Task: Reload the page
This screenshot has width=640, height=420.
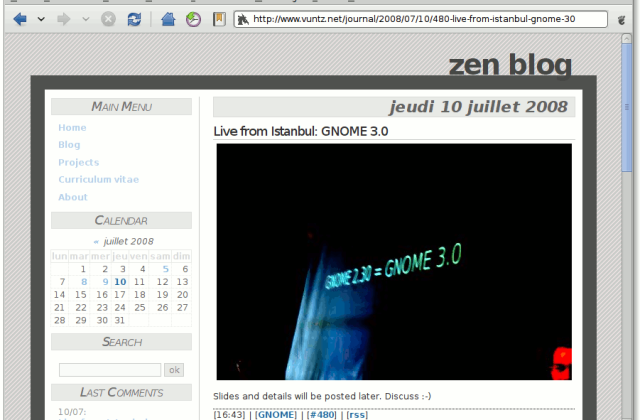Action: point(134,19)
